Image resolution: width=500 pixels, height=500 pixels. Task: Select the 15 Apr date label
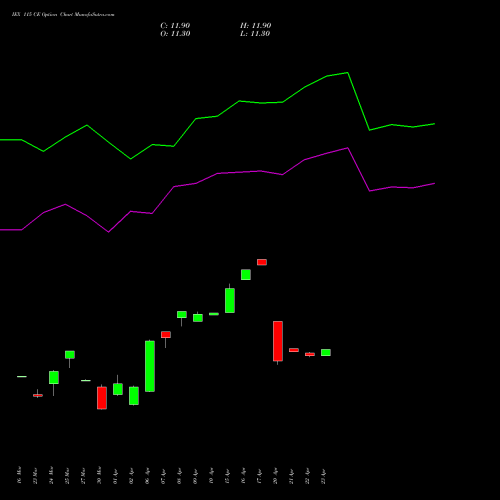click(x=227, y=476)
